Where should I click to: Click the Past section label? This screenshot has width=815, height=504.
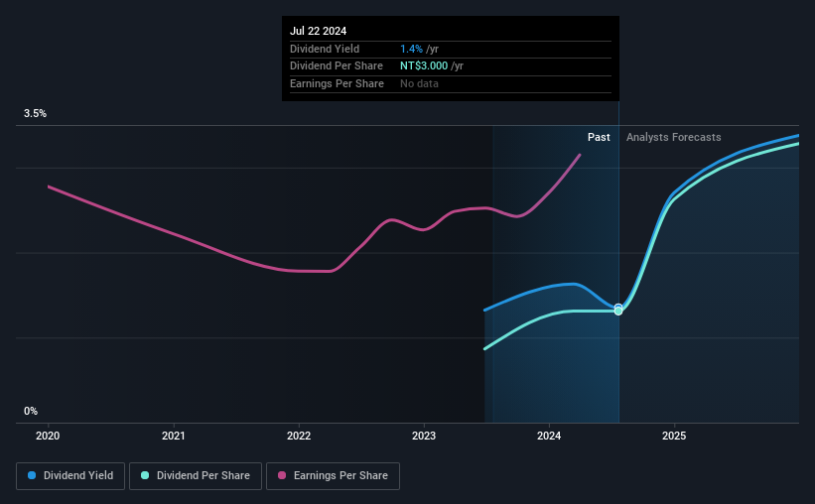click(x=599, y=137)
